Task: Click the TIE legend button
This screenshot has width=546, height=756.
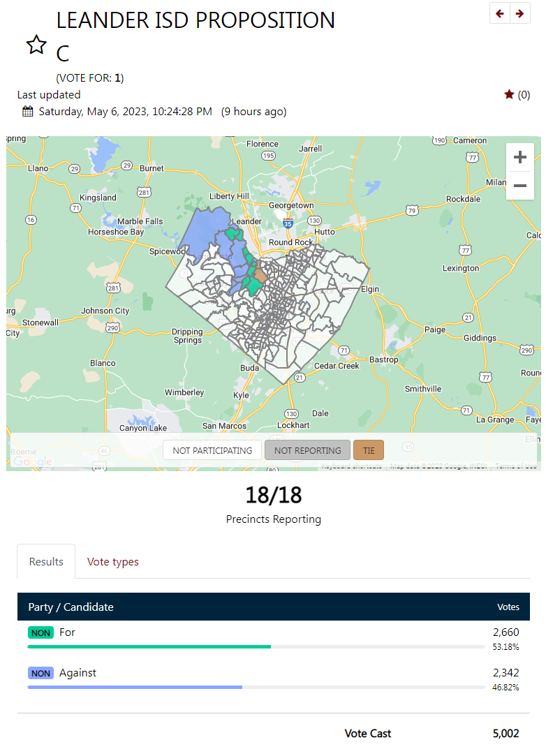Action: click(x=369, y=450)
